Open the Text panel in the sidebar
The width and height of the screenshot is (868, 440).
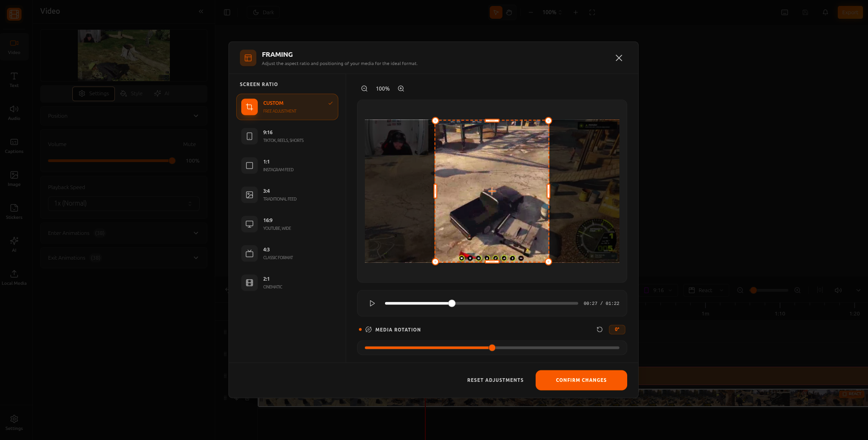(x=14, y=79)
